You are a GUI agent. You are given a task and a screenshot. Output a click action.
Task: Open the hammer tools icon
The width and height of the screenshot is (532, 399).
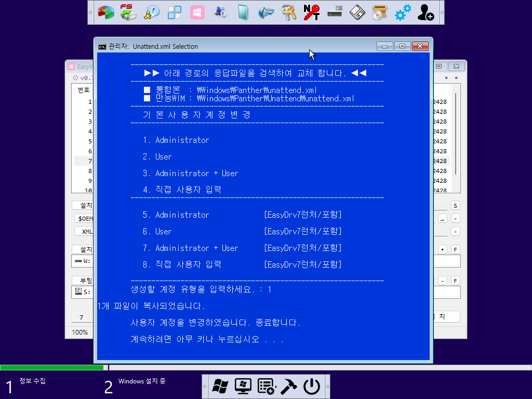289,387
